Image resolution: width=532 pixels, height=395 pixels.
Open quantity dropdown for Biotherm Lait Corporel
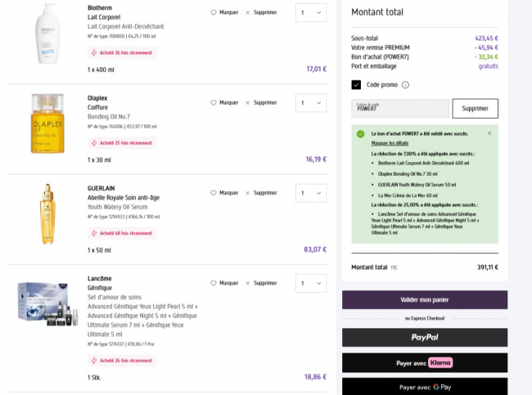pos(310,13)
